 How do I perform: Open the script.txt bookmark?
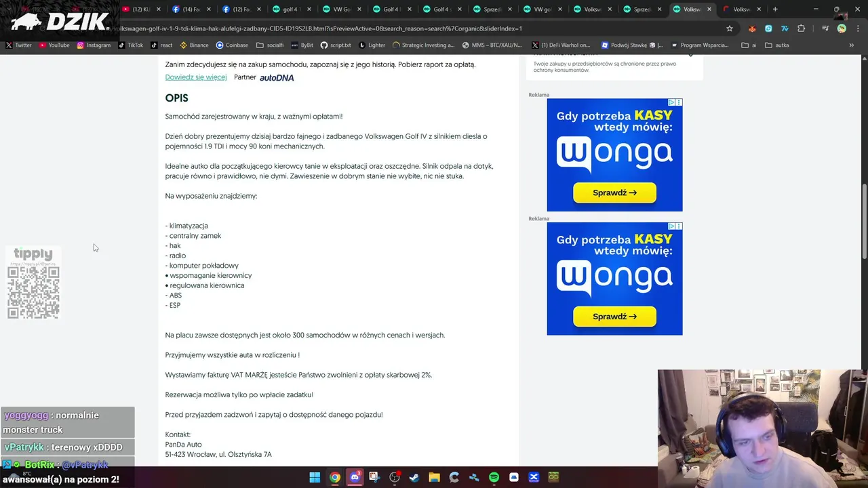(336, 45)
